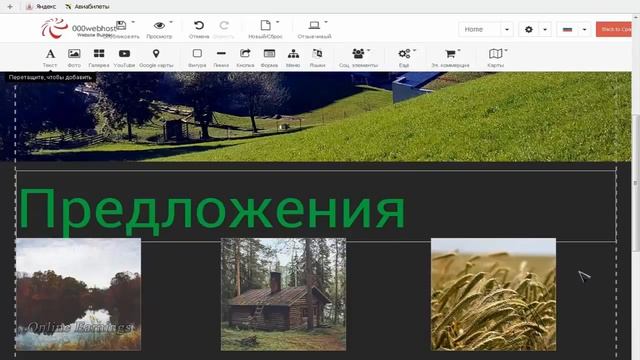
Task: Select the wheat field image
Action: (x=493, y=294)
